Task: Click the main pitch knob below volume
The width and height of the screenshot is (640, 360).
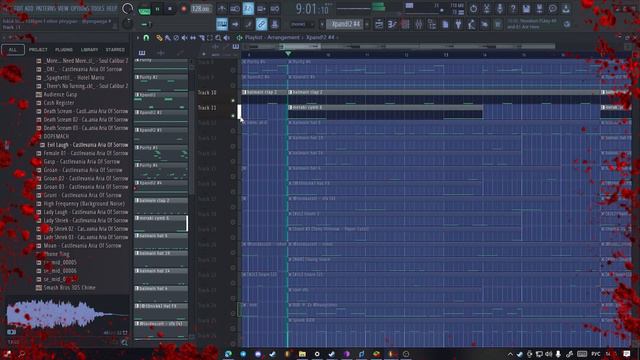Action: click(127, 24)
